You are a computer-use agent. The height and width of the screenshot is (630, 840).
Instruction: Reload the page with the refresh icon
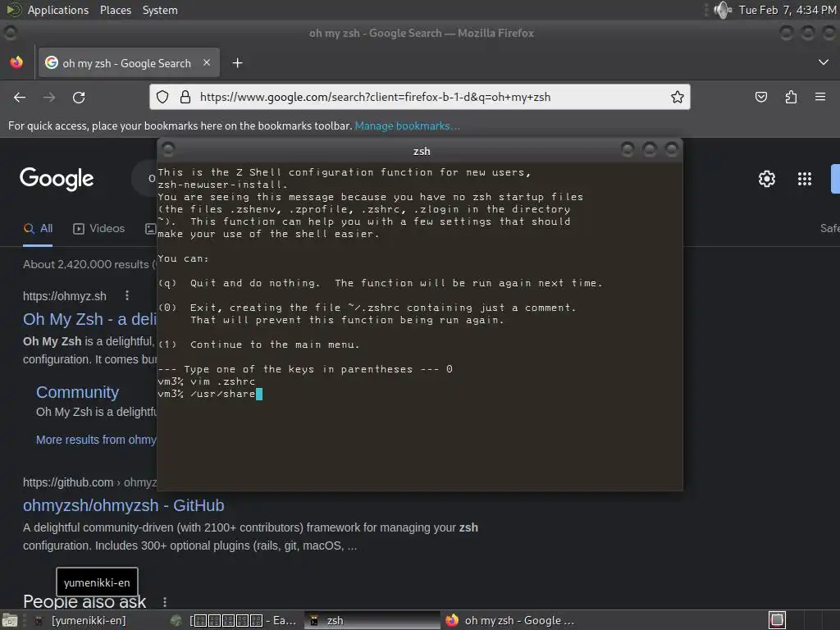pyautogui.click(x=79, y=97)
